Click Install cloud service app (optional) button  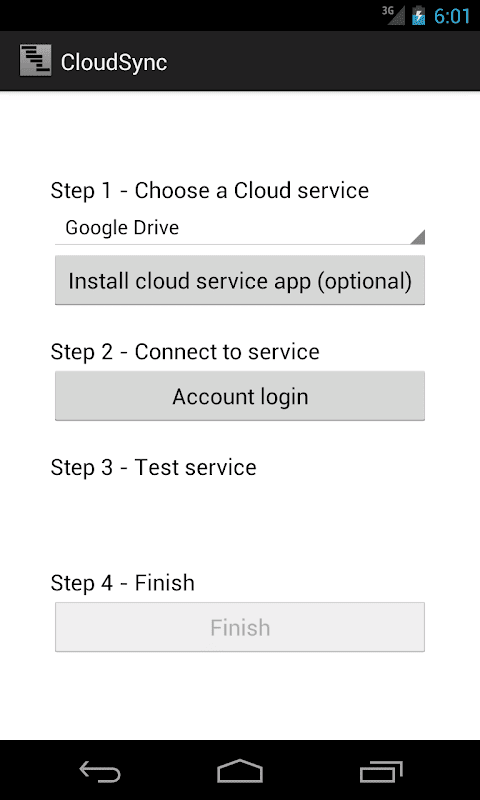click(x=240, y=280)
